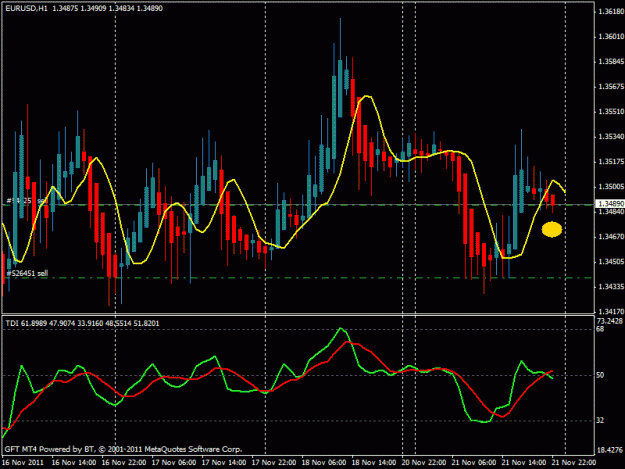Click the 16 Nov 14:00 time label

[x=74, y=462]
